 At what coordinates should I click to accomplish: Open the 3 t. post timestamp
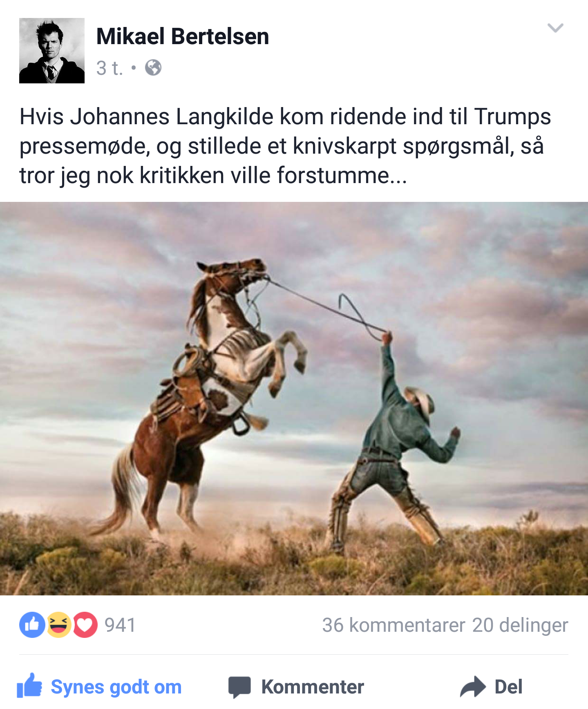[x=110, y=68]
